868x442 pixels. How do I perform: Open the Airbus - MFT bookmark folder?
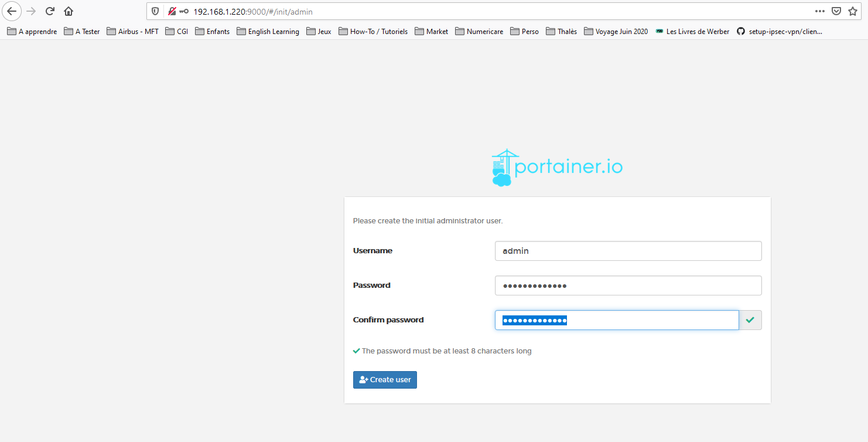133,32
